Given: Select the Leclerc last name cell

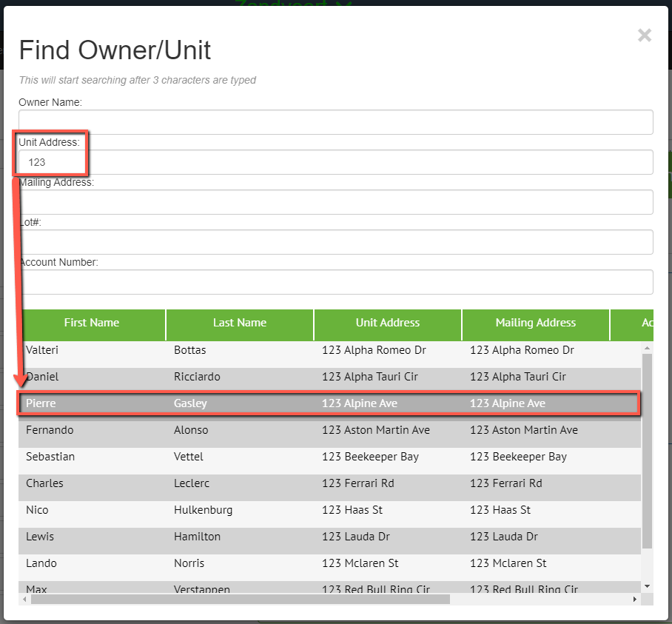Looking at the screenshot, I should (192, 483).
